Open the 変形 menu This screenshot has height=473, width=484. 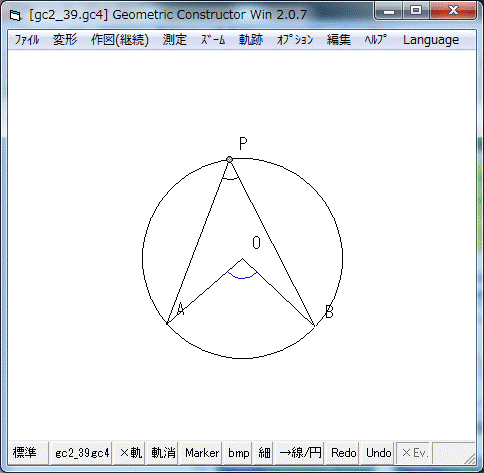pos(65,40)
